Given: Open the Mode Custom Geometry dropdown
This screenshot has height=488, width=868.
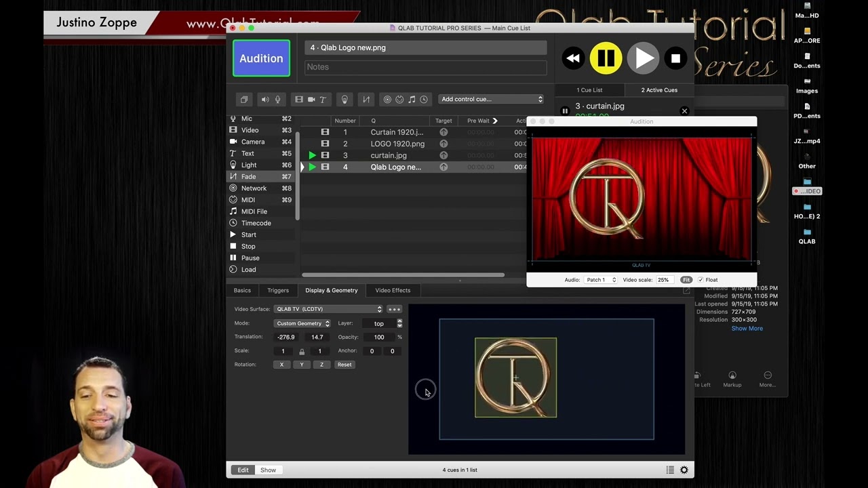Looking at the screenshot, I should 302,323.
